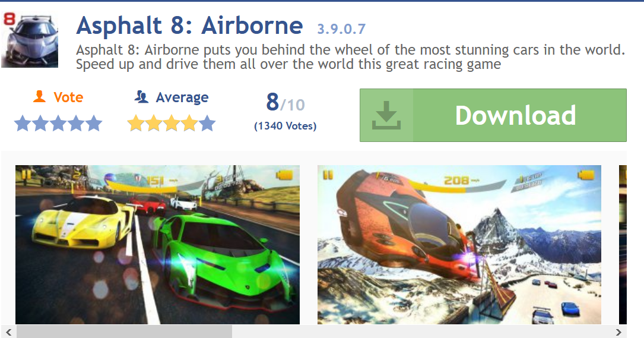Click the 1340 Votes count
This screenshot has width=644, height=338.
click(x=285, y=126)
